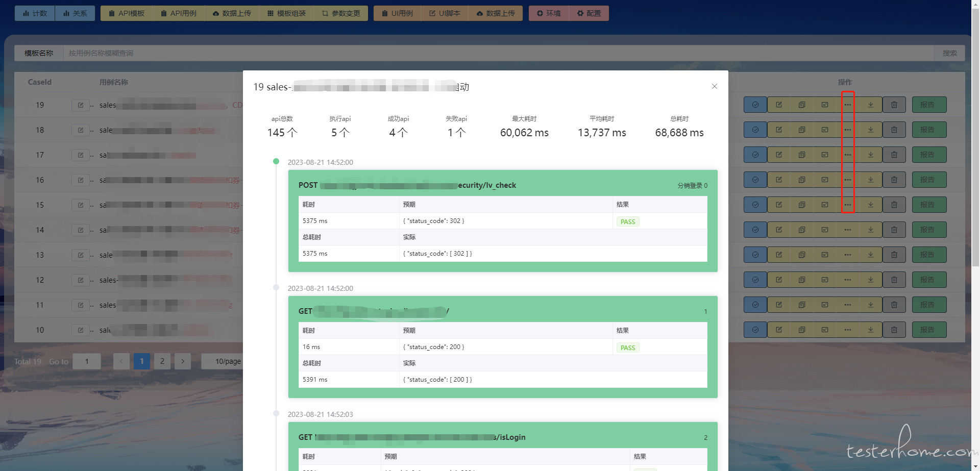Viewport: 980px width, 471px height.
Task: Copy case 17 with the duplicate icon
Action: coord(802,155)
